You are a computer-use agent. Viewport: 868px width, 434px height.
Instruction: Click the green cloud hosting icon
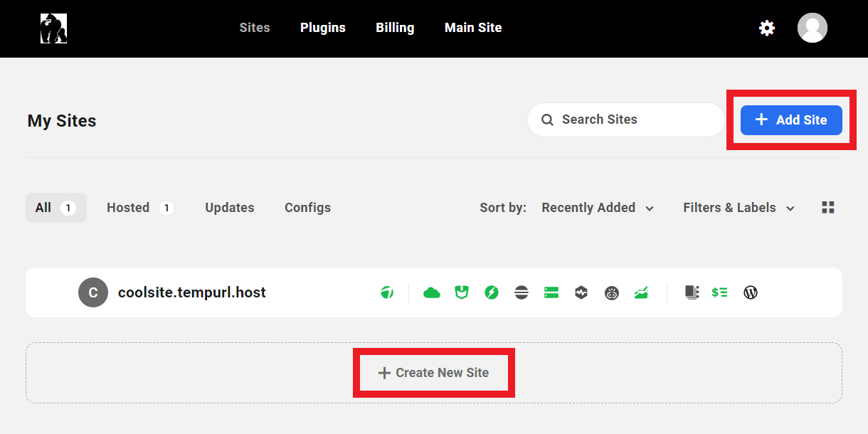[432, 292]
